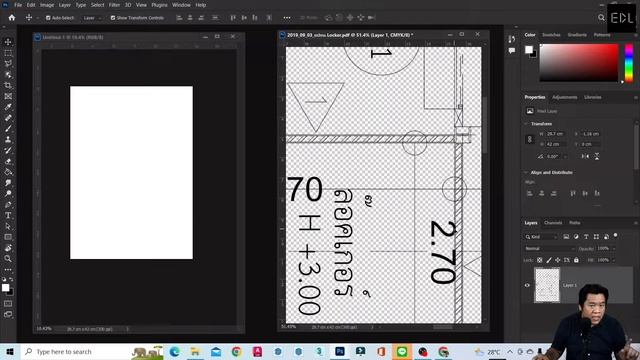Select the Frame tool
This screenshot has width=640, height=360.
pyautogui.click(x=8, y=96)
